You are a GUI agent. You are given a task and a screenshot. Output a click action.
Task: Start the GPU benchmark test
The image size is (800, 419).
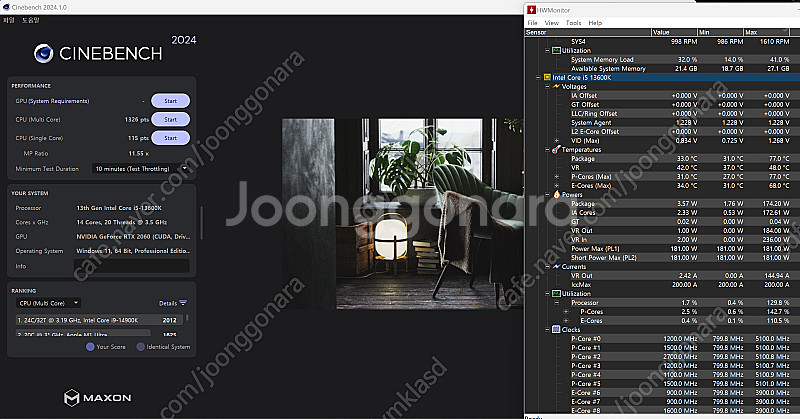[170, 101]
